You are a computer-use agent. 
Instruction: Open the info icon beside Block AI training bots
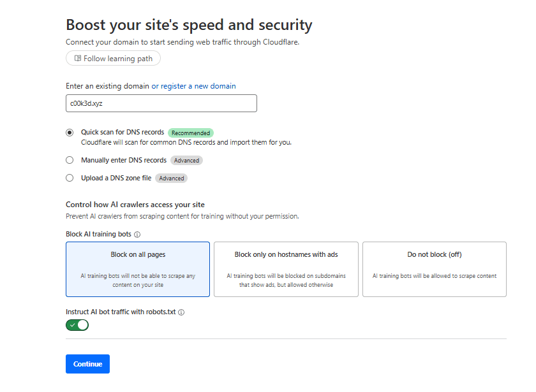(137, 235)
